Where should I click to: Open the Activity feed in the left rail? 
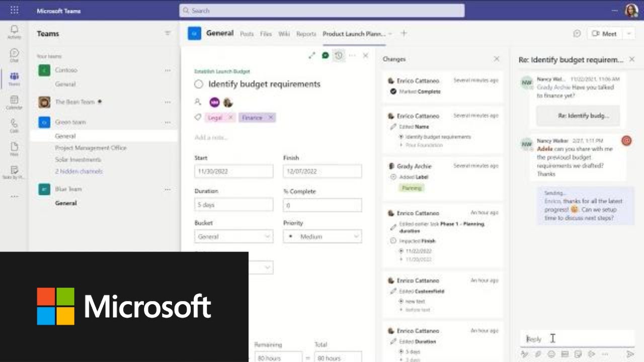14,32
